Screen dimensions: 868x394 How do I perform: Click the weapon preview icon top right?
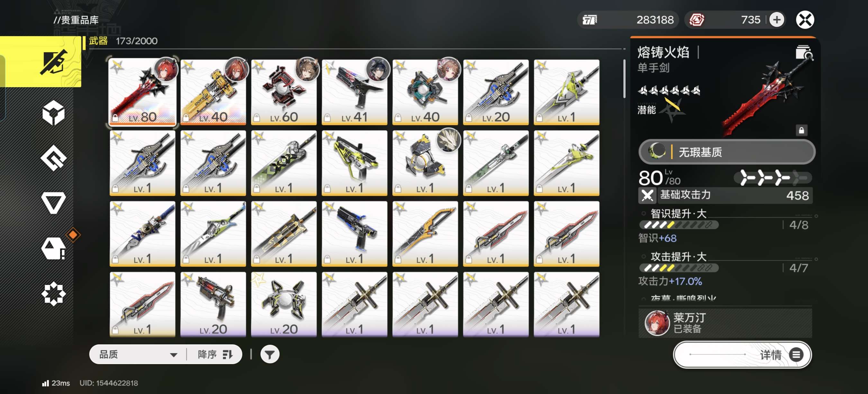[804, 52]
